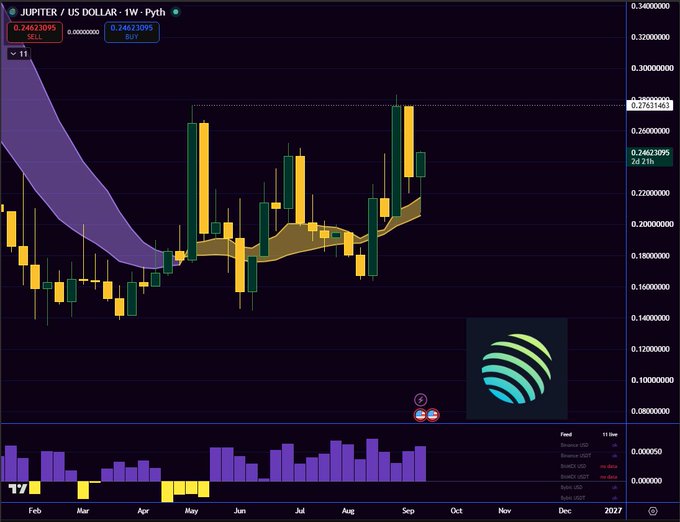Click the right US flag economic event icon
Viewport: 680px width, 522px height.
[x=432, y=415]
